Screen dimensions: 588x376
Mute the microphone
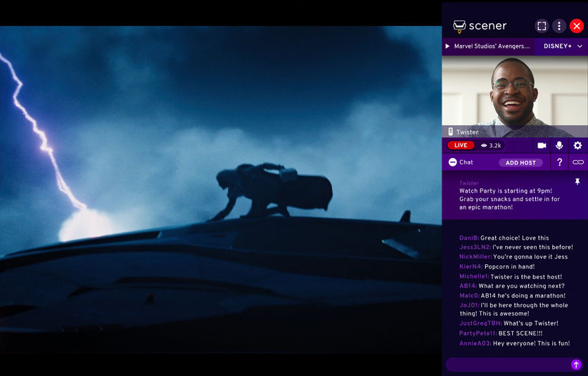pos(559,145)
